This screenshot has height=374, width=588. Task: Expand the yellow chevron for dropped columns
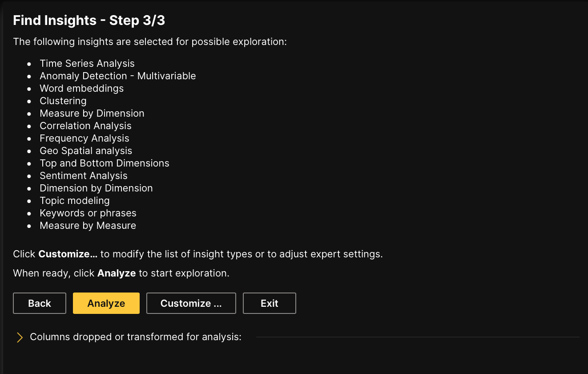(x=20, y=337)
